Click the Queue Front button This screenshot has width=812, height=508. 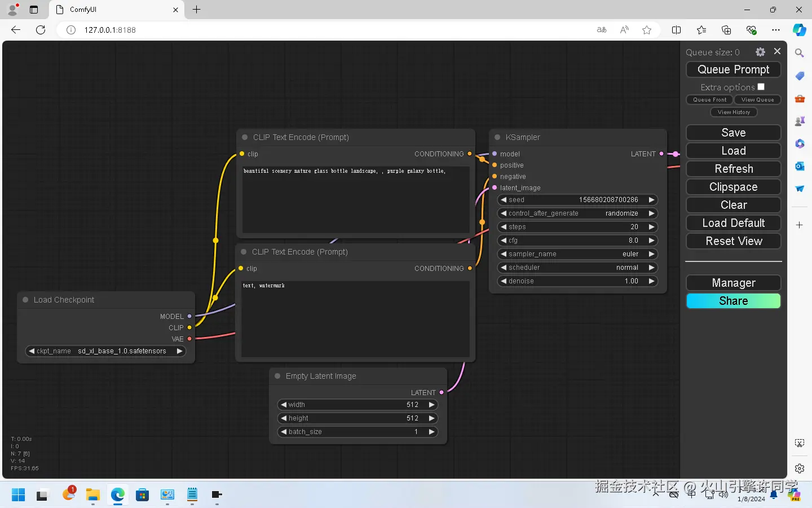tap(709, 100)
